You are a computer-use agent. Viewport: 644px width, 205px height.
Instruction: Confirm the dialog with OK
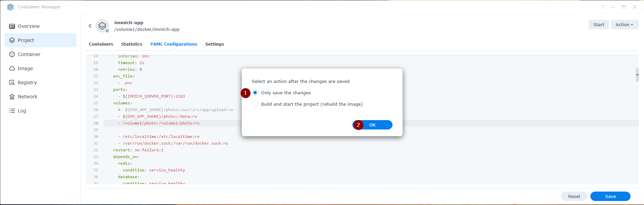[x=372, y=125]
